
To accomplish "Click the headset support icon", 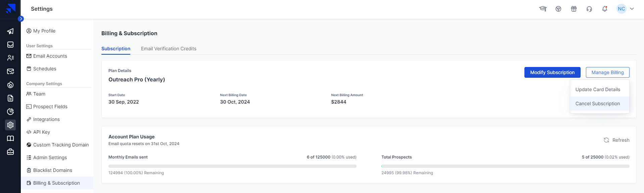I will 589,9.
